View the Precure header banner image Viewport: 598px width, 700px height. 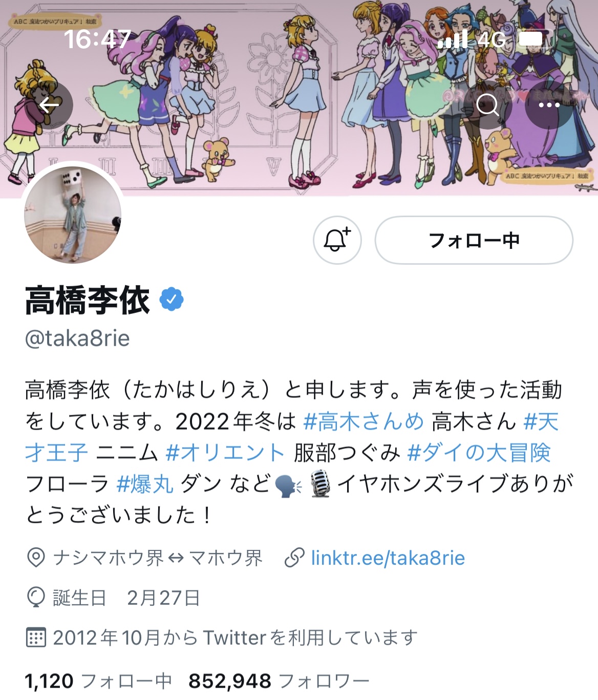(x=299, y=97)
